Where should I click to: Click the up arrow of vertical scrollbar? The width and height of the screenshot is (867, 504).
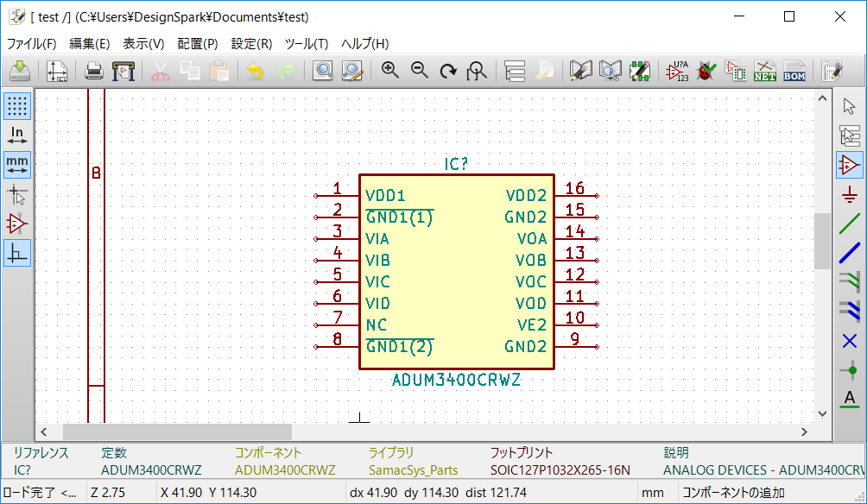822,98
